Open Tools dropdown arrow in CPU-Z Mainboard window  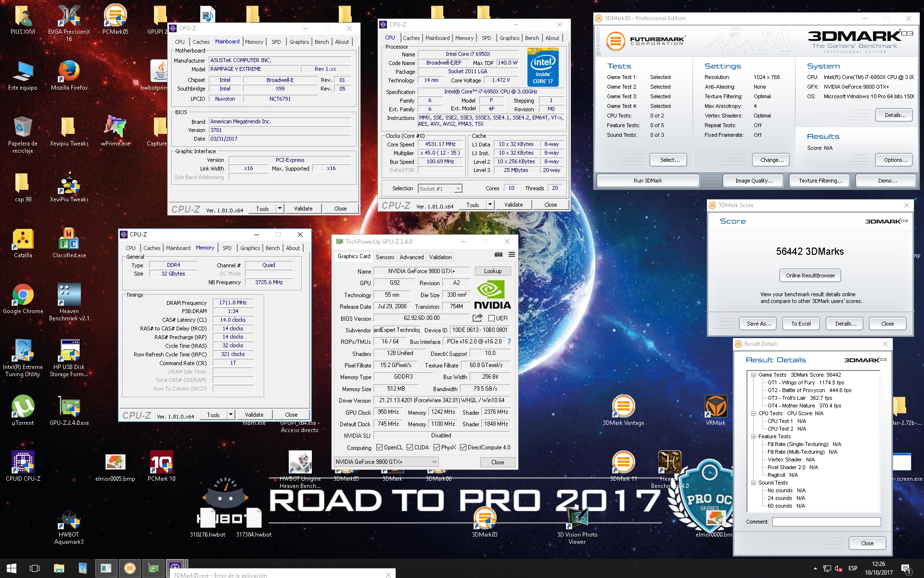point(280,209)
